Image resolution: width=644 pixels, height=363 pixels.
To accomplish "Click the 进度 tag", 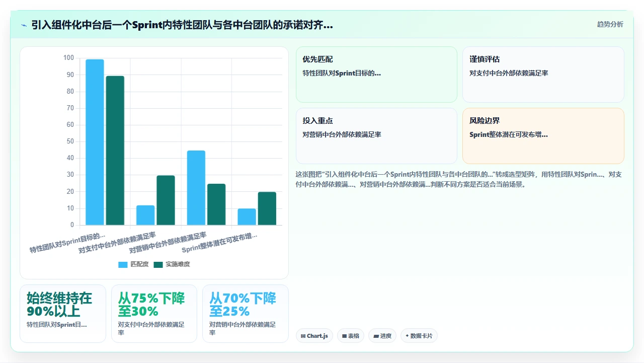I will pyautogui.click(x=382, y=336).
